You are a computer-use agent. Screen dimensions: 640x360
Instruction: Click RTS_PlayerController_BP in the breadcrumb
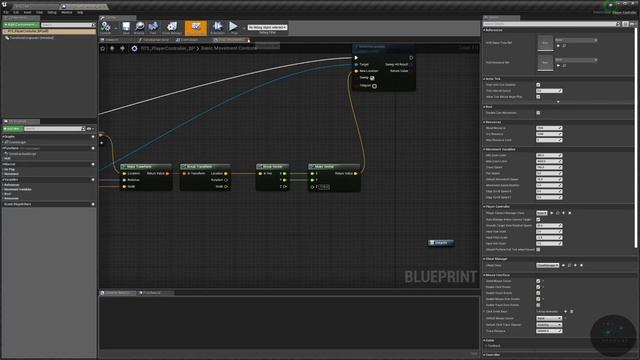(x=168, y=48)
